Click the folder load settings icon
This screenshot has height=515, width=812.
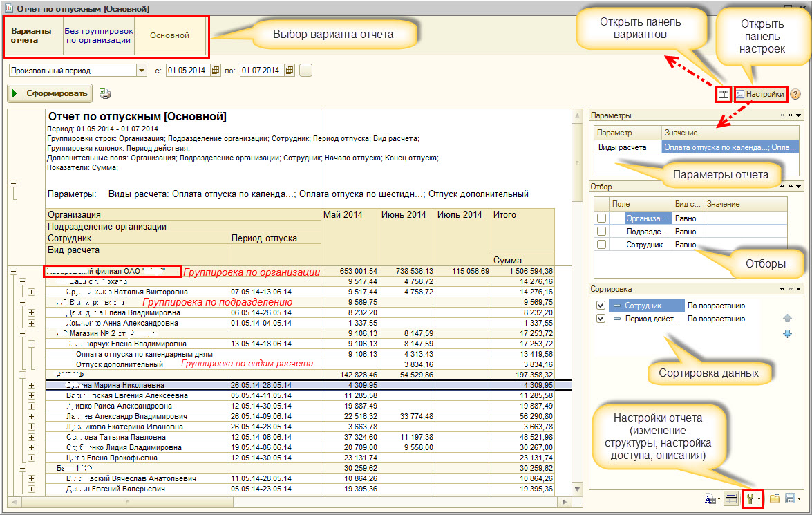tap(775, 498)
